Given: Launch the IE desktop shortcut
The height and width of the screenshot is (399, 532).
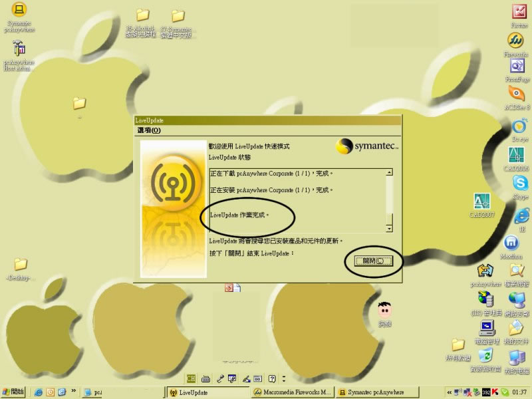Looking at the screenshot, I should (x=522, y=221).
